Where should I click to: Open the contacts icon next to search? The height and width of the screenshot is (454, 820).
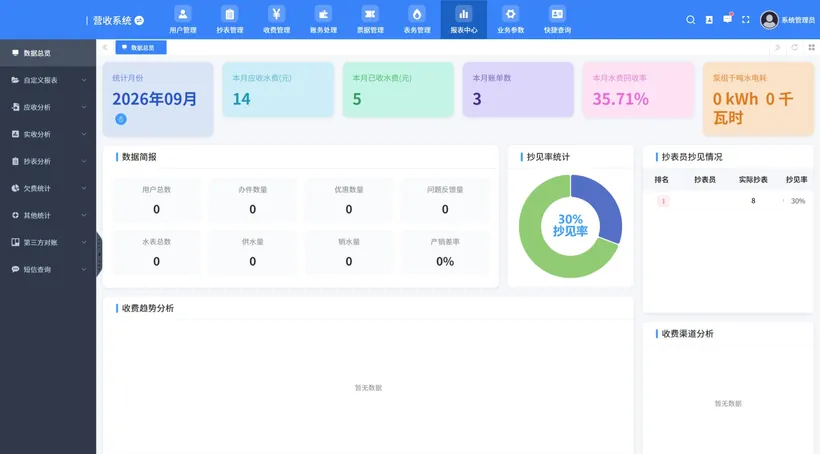click(x=709, y=20)
